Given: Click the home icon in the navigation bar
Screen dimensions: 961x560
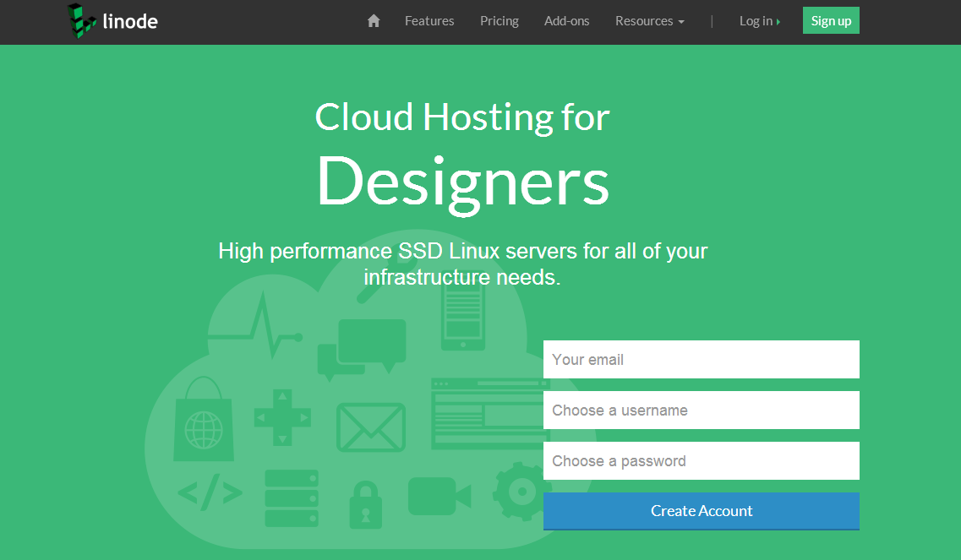Looking at the screenshot, I should click(373, 20).
